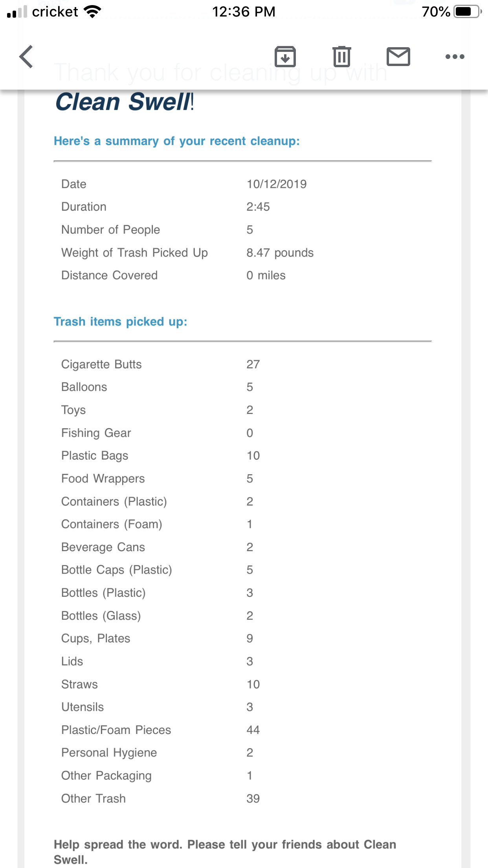Select the Straws row
The image size is (488, 868).
pyautogui.click(x=242, y=684)
